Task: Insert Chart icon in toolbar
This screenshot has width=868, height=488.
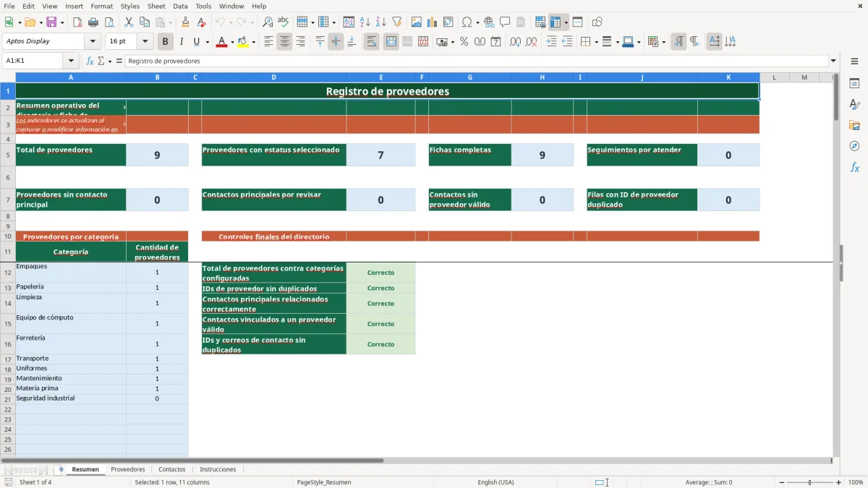Action: point(433,22)
